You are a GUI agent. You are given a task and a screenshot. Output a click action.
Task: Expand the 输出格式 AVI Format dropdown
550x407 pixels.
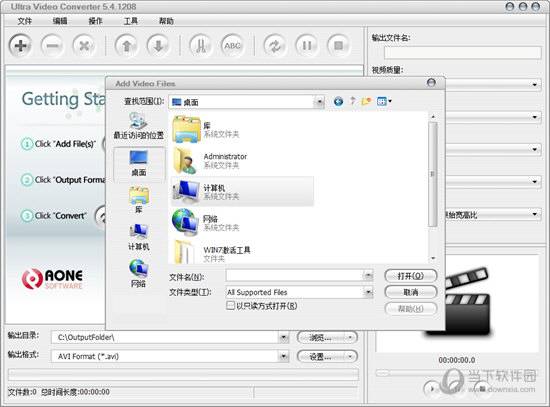coord(283,356)
